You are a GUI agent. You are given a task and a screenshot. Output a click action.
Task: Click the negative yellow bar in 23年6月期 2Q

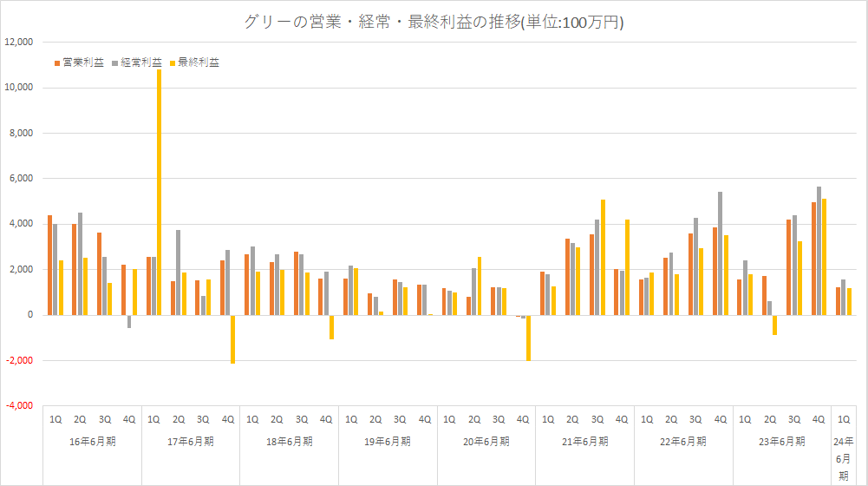click(774, 325)
